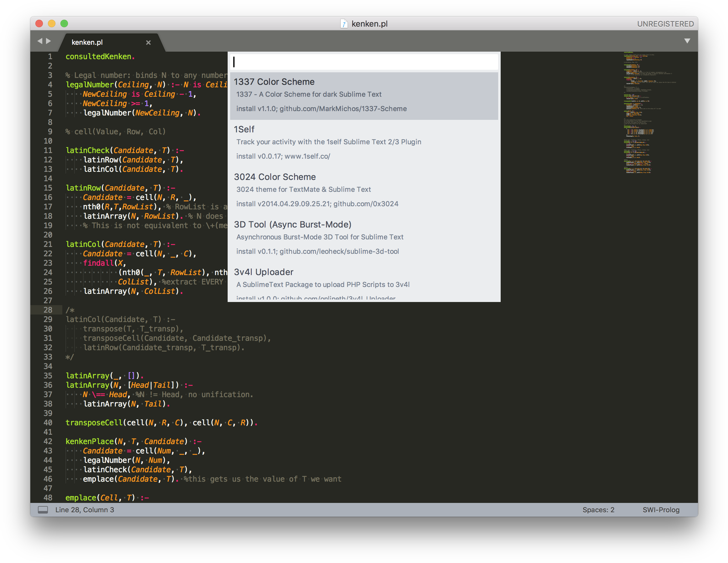Click the Line 28, Column 3 status text

85,510
